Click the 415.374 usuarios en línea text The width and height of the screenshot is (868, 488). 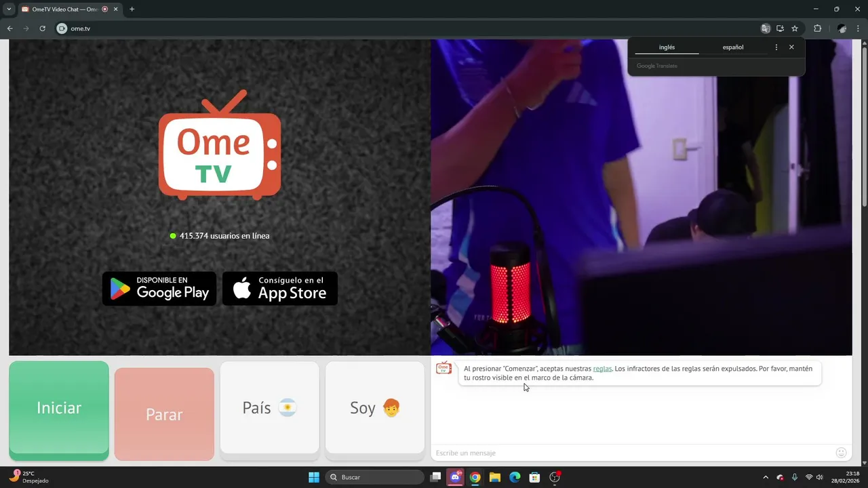tap(224, 236)
